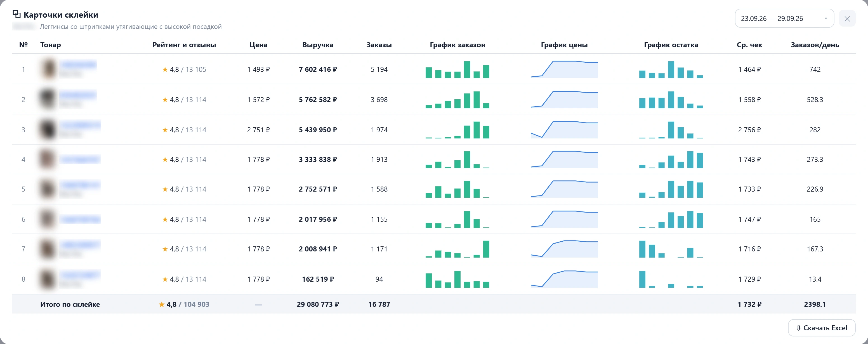Select total orders per day 2398.1

click(x=815, y=304)
